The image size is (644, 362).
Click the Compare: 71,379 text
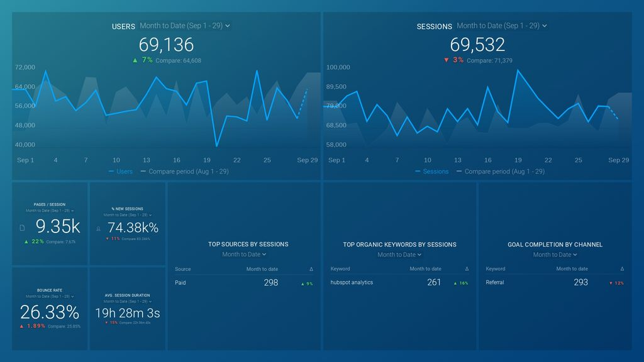click(489, 60)
